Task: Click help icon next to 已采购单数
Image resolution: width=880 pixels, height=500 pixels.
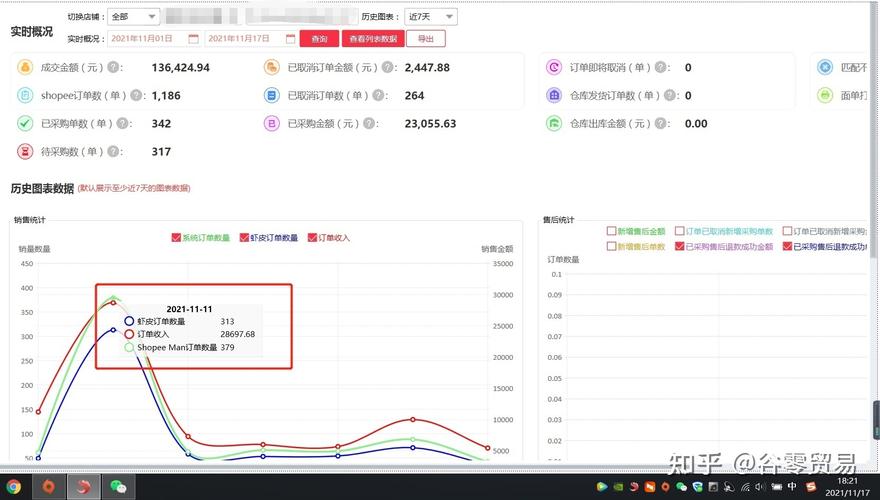Action: (122, 123)
